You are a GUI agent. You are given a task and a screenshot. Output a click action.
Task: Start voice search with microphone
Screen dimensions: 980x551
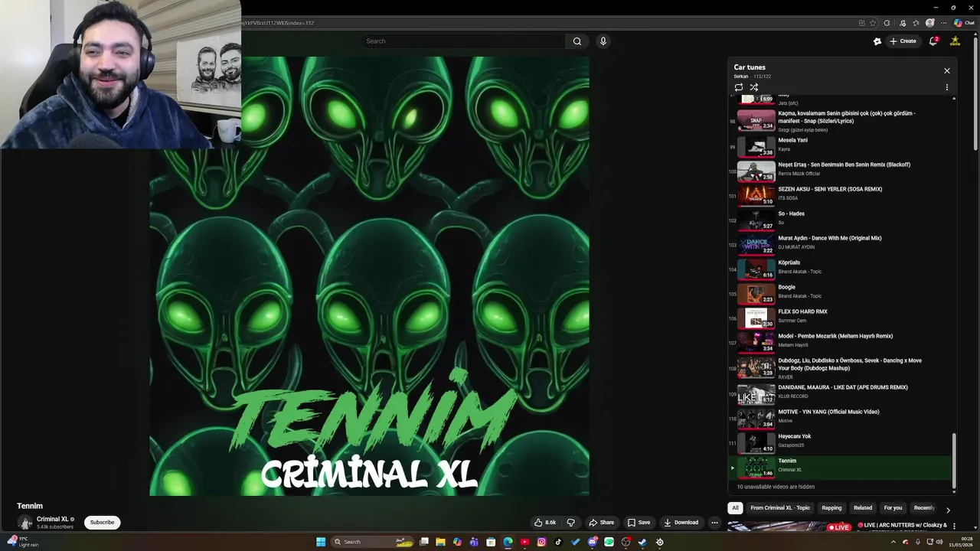pyautogui.click(x=603, y=41)
